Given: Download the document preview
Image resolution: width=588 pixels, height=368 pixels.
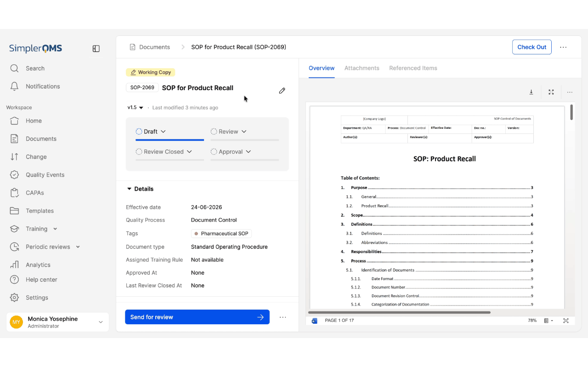Looking at the screenshot, I should (531, 92).
